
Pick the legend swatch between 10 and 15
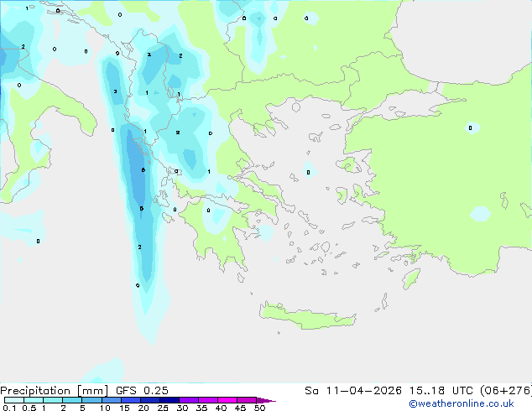(x=112, y=400)
